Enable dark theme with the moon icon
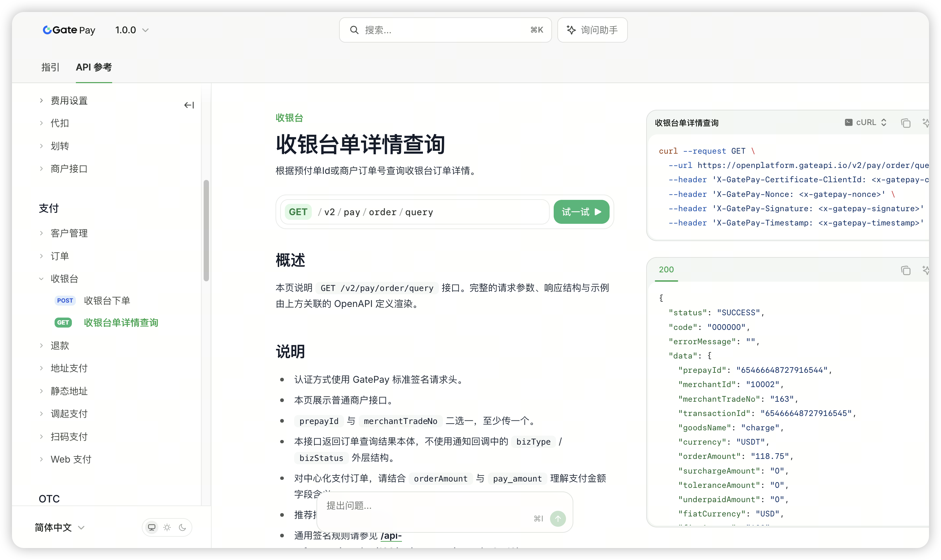 [x=182, y=527]
